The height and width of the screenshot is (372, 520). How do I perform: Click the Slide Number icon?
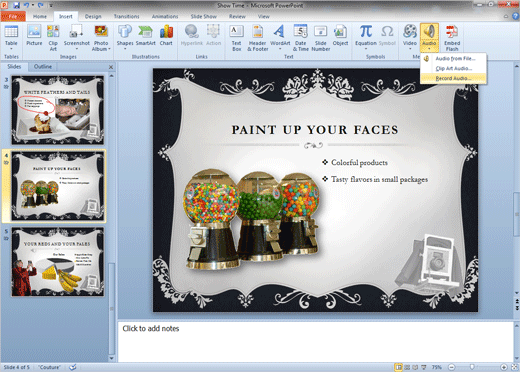pyautogui.click(x=321, y=37)
